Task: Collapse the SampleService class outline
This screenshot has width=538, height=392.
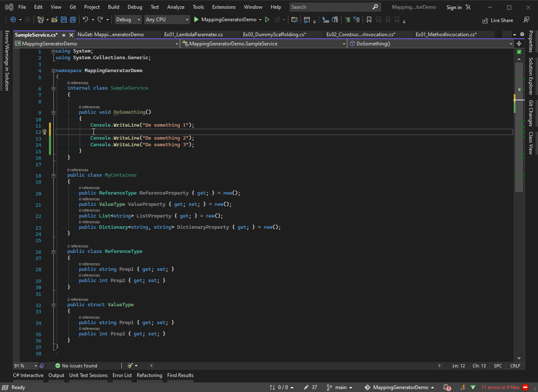Action: click(x=53, y=88)
